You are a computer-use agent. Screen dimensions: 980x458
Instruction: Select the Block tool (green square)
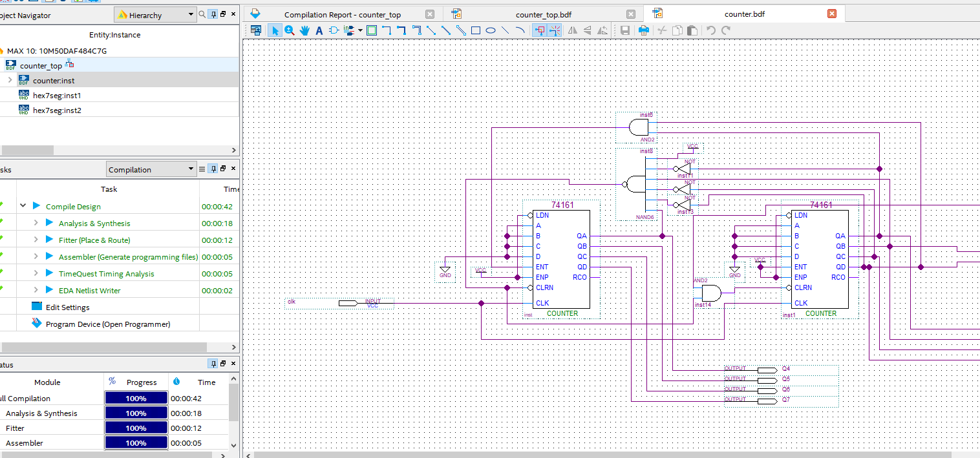372,30
